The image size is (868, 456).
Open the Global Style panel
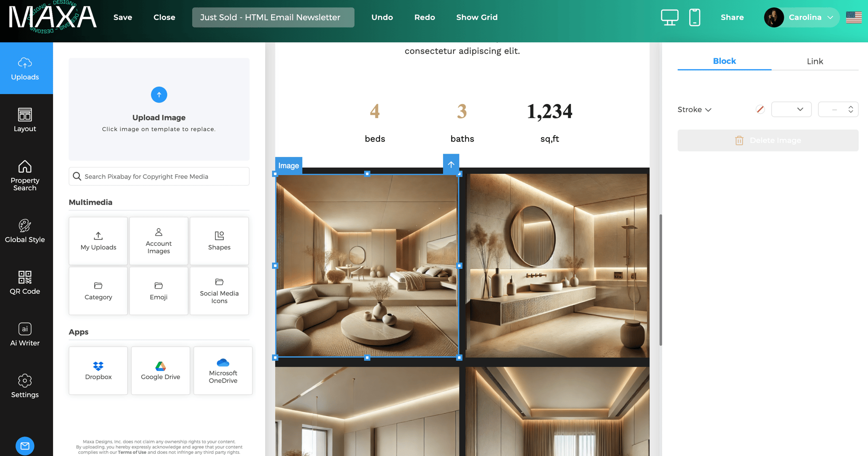pos(25,231)
